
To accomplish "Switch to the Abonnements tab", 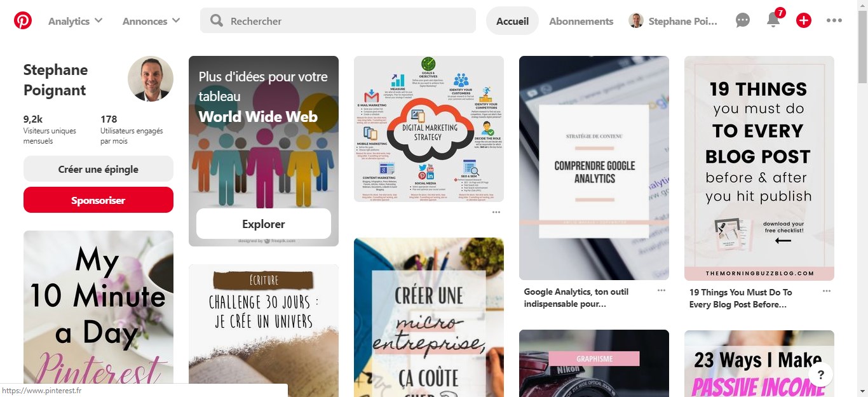I will (x=581, y=21).
